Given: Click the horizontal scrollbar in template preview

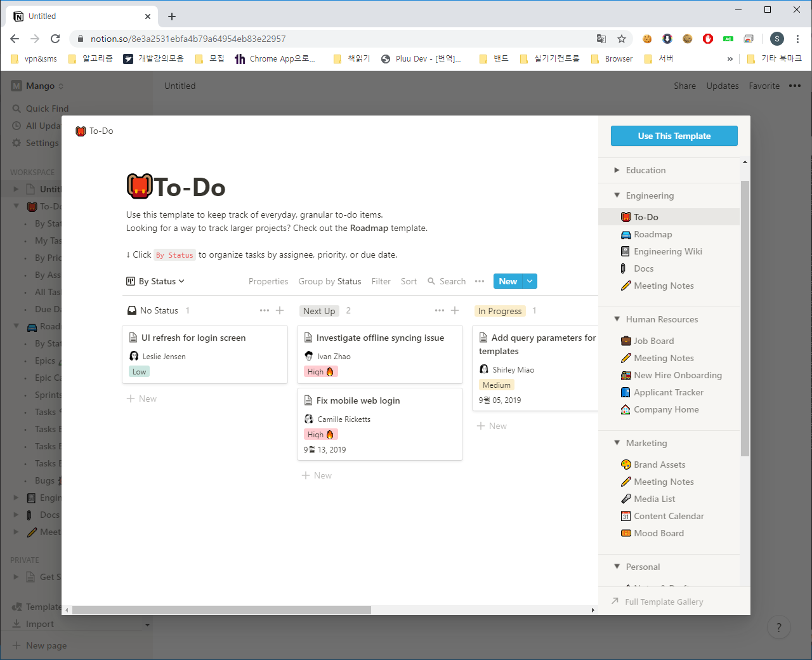Looking at the screenshot, I should click(221, 610).
